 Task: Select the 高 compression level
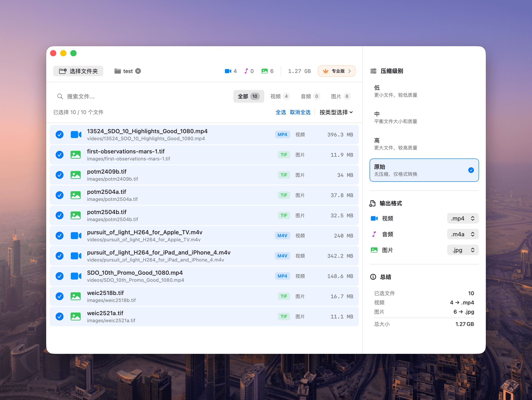[x=424, y=144]
